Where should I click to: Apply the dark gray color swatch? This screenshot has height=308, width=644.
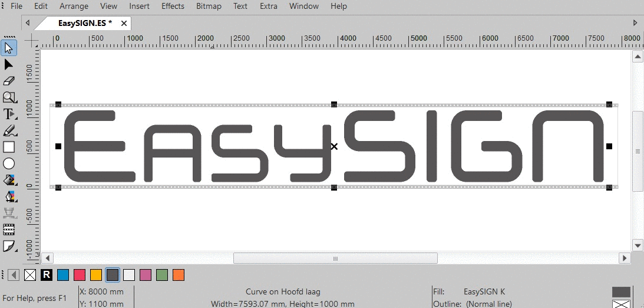113,275
